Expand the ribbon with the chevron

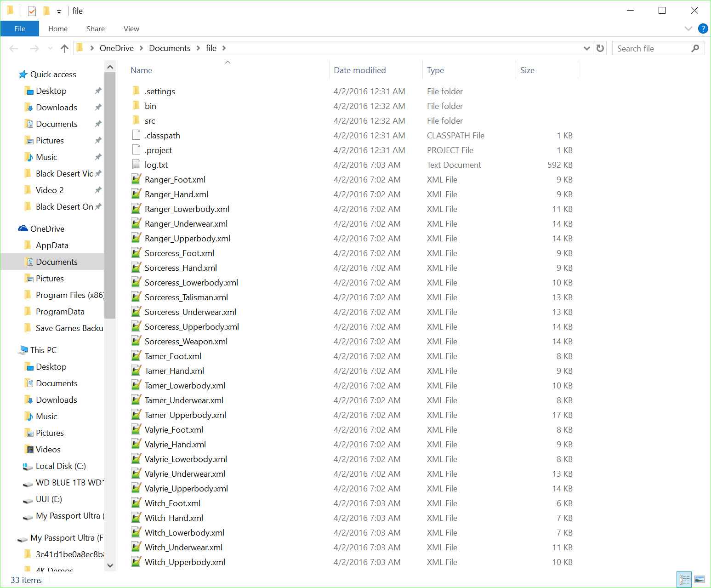pyautogui.click(x=688, y=29)
